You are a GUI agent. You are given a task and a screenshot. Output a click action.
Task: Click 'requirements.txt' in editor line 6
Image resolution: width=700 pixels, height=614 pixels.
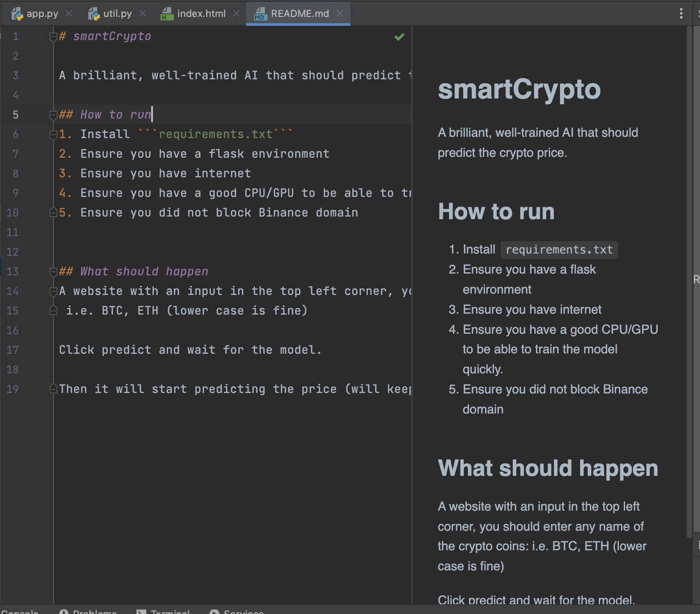click(x=216, y=135)
